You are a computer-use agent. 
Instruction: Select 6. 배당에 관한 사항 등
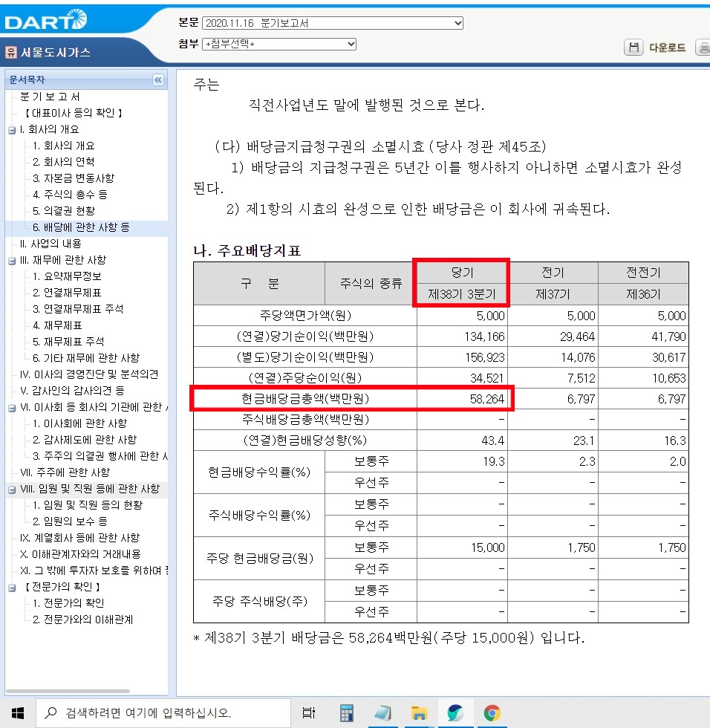coord(79,227)
